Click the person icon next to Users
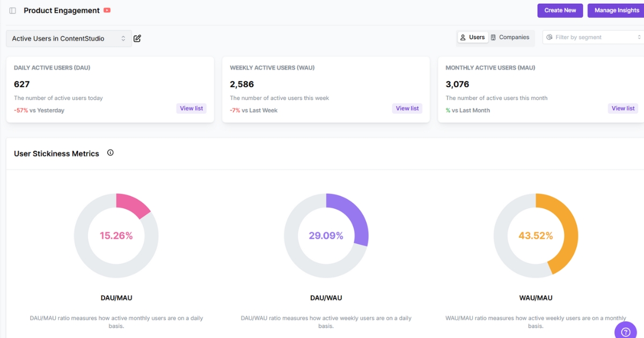The width and height of the screenshot is (644, 338). (x=463, y=38)
